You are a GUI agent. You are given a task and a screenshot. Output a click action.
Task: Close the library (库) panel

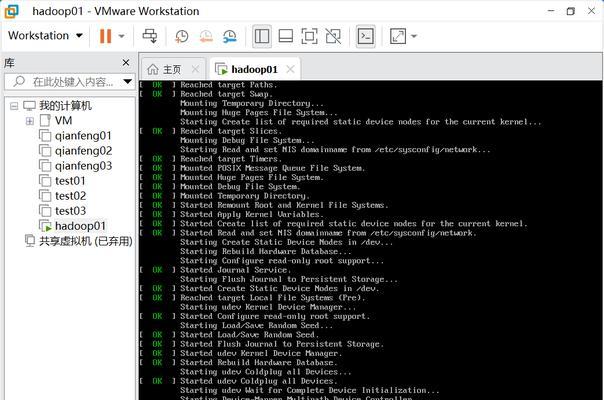pyautogui.click(x=126, y=62)
